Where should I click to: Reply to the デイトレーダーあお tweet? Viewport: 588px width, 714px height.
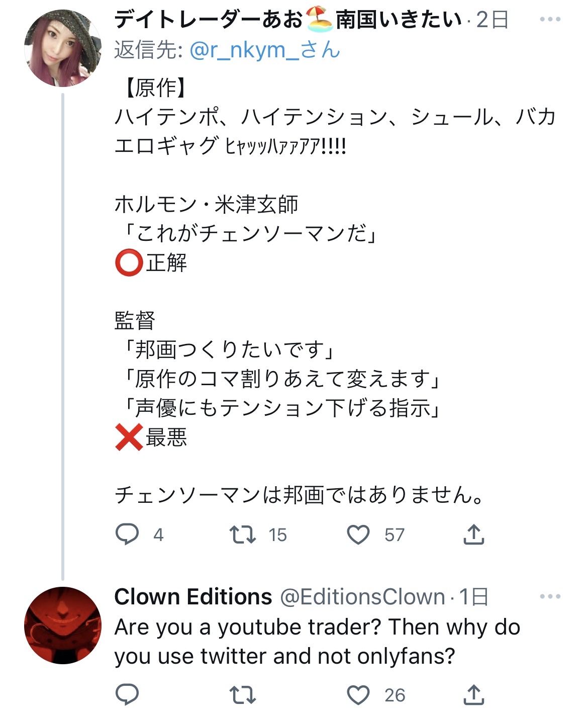click(x=127, y=534)
